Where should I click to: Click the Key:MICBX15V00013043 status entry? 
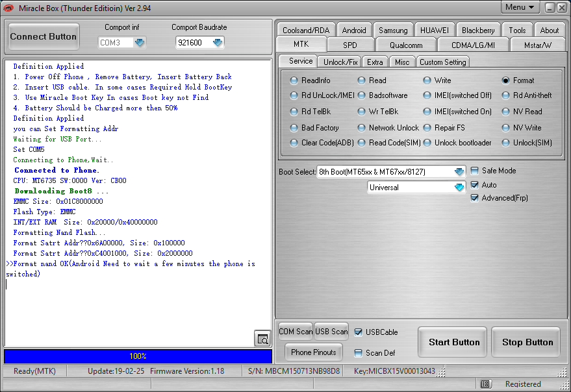click(x=394, y=371)
